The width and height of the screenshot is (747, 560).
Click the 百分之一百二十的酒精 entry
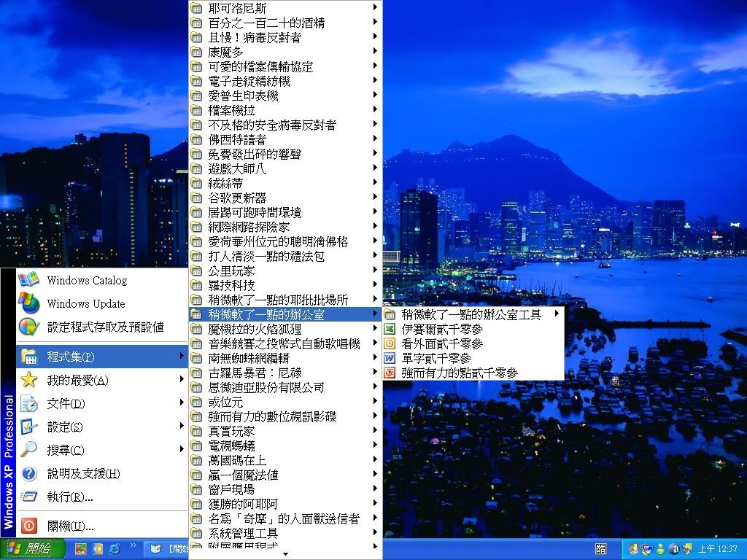click(285, 23)
